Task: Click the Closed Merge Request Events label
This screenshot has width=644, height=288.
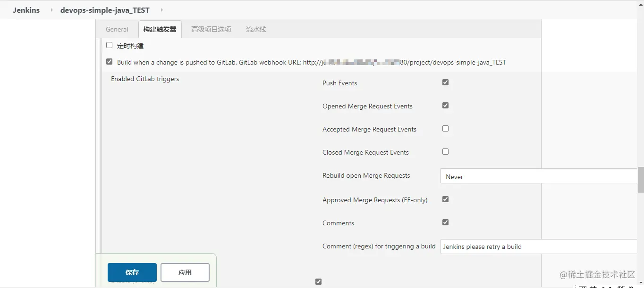Action: (x=365, y=152)
